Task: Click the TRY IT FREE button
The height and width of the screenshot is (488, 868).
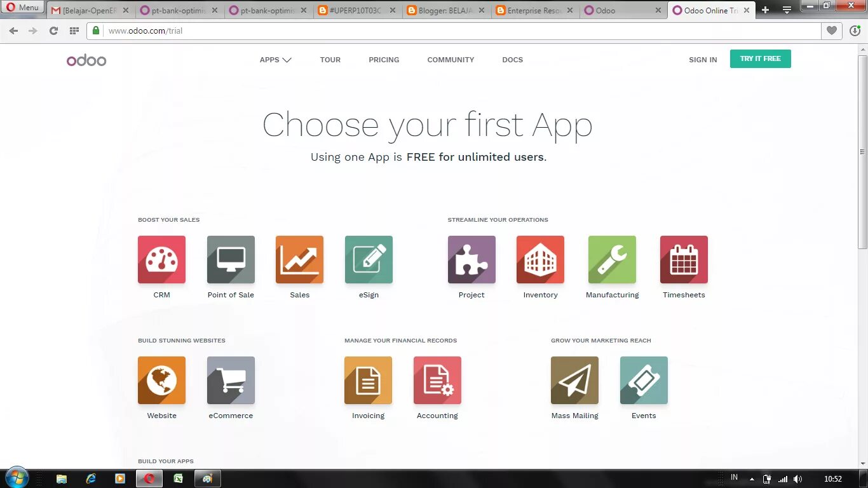Action: coord(761,58)
